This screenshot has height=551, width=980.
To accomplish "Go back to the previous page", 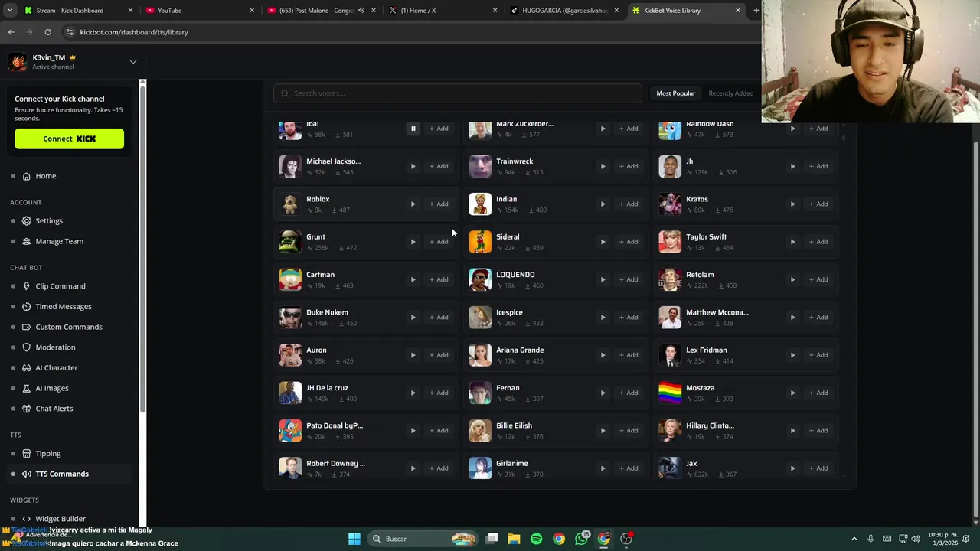I will click(x=11, y=32).
